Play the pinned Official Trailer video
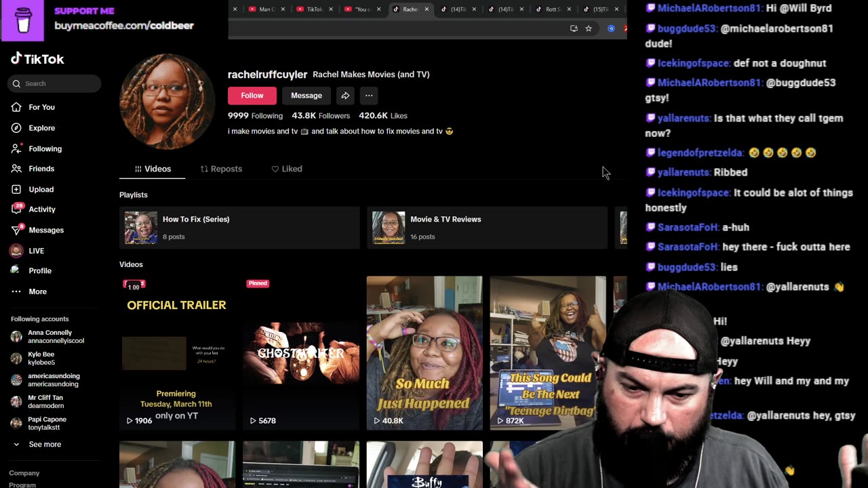The width and height of the screenshot is (868, 488). [x=177, y=352]
